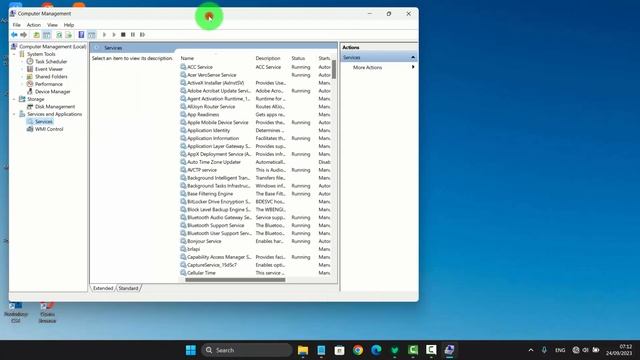Viewport: 640px width, 360px height.
Task: Expand the More Actions submenu arrow
Action: [413, 67]
